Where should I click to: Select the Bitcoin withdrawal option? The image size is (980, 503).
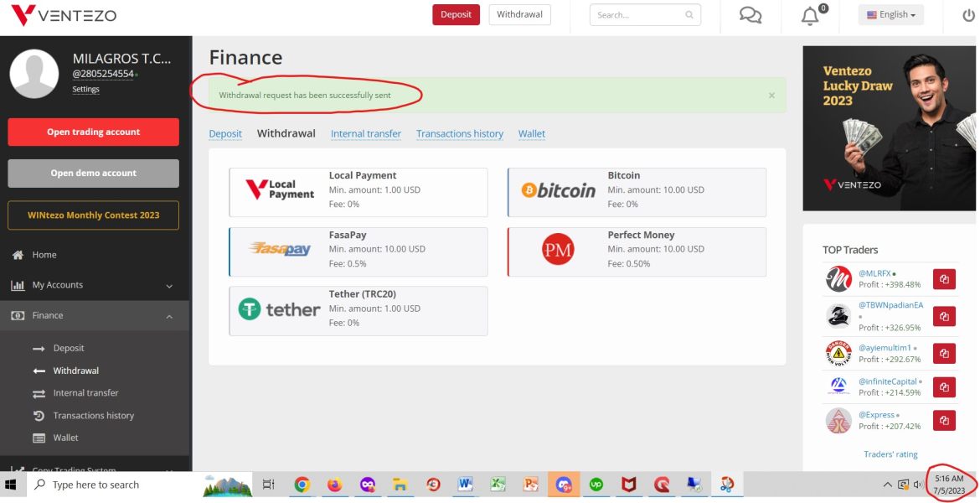click(x=637, y=192)
